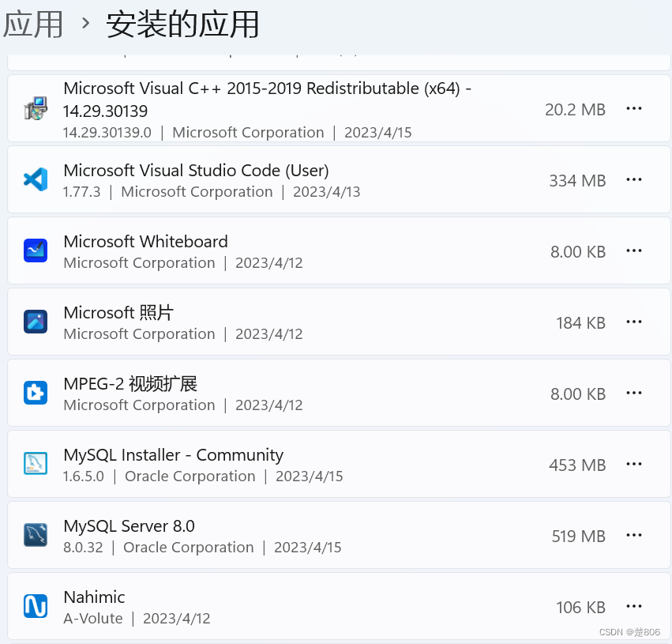This screenshot has width=672, height=644.
Task: Click version 1.6.5.0 of MySQL Installer
Action: tap(84, 476)
